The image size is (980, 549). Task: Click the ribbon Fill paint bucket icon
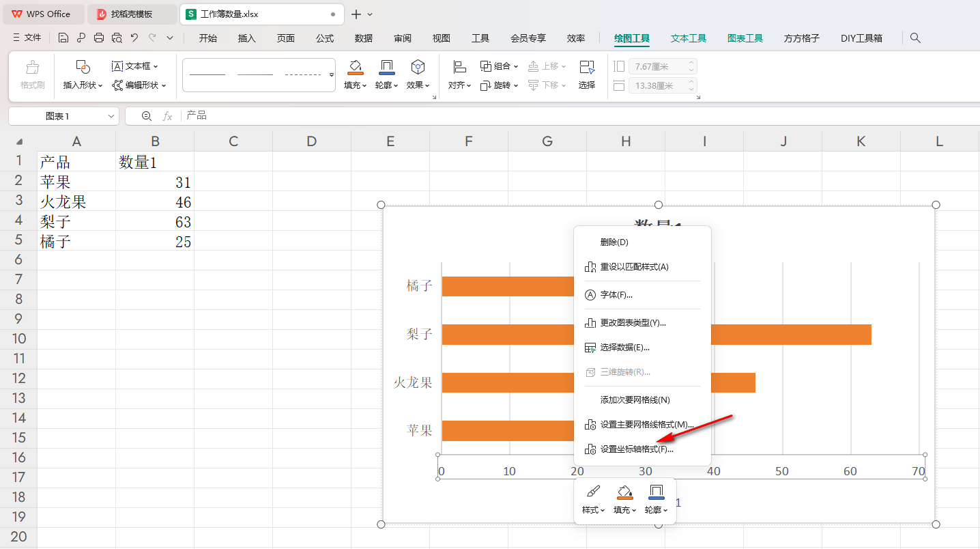[x=355, y=67]
